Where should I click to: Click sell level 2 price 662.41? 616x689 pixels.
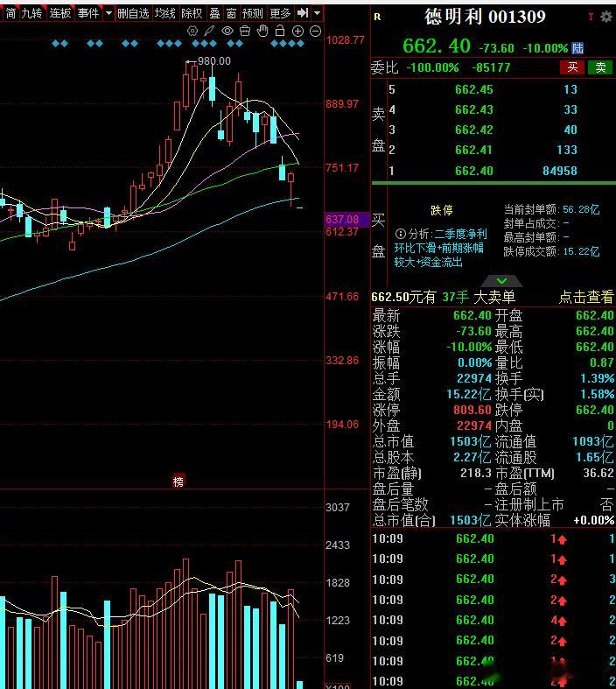point(473,151)
